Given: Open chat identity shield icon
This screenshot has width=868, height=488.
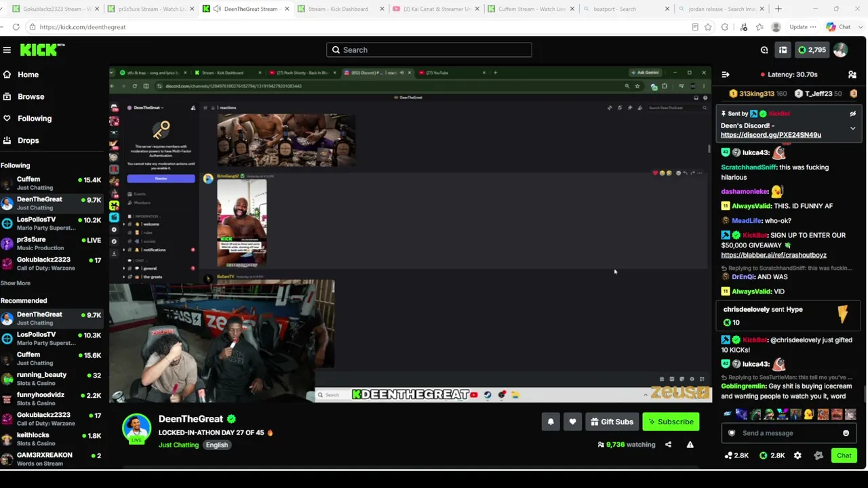Looking at the screenshot, I should point(732,433).
